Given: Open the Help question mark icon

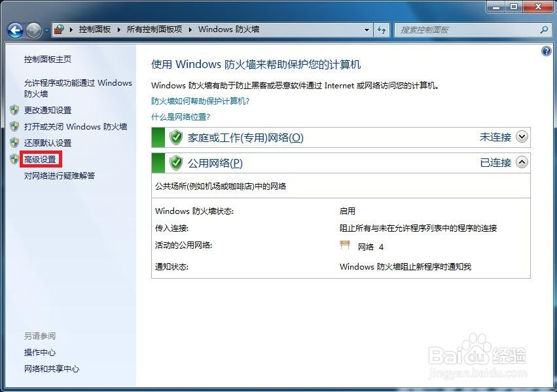Looking at the screenshot, I should click(x=546, y=51).
